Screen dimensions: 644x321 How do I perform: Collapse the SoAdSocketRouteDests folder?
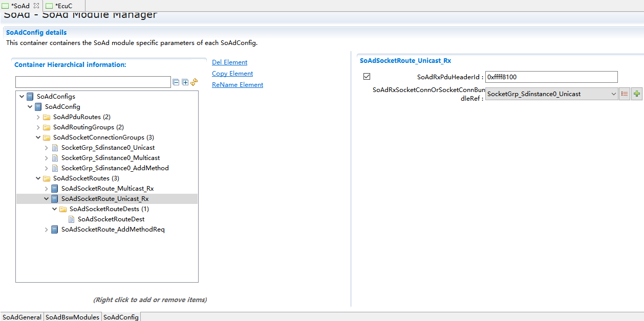pos(55,209)
